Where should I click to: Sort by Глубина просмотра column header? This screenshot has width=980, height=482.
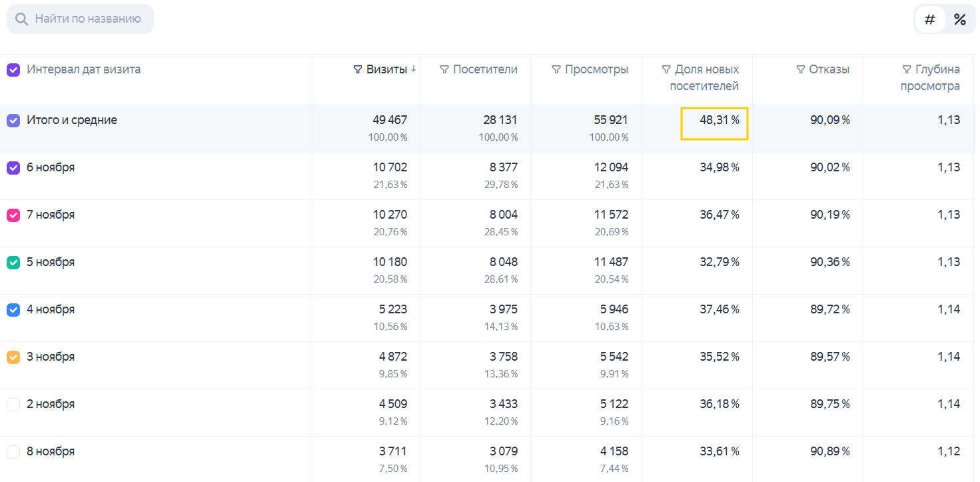(931, 77)
